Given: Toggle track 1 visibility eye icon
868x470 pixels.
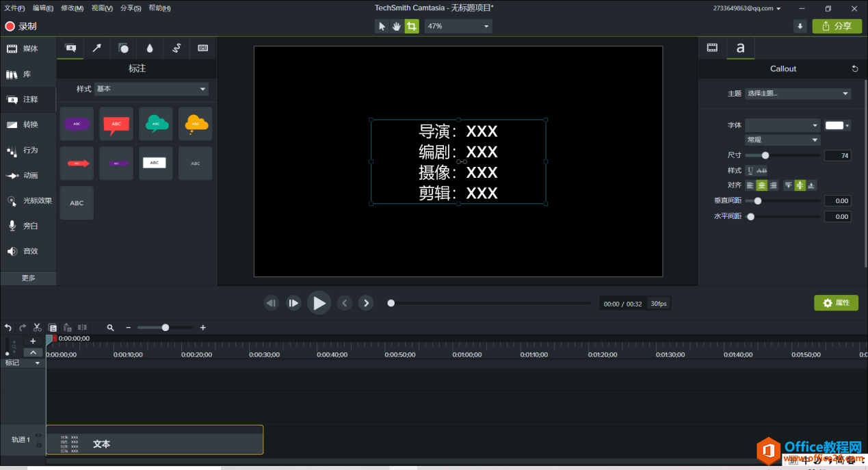Looking at the screenshot, I should point(38,435).
